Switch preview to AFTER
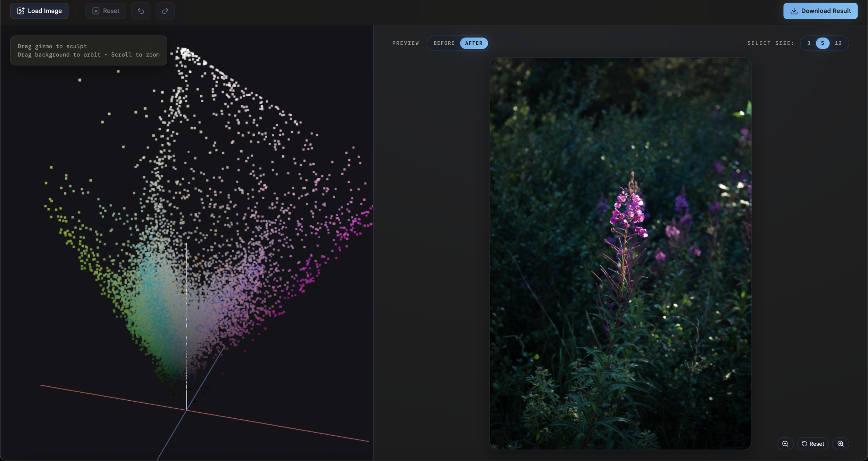The height and width of the screenshot is (461, 868). point(474,43)
